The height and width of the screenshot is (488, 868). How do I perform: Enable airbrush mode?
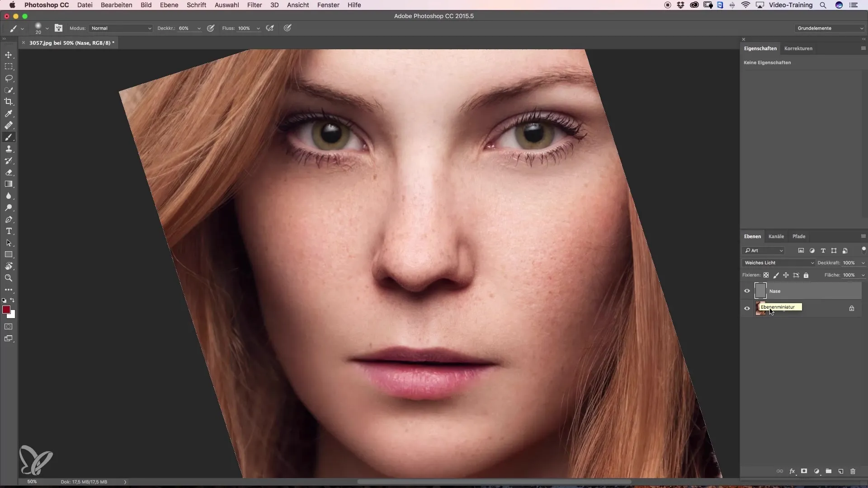click(x=270, y=28)
